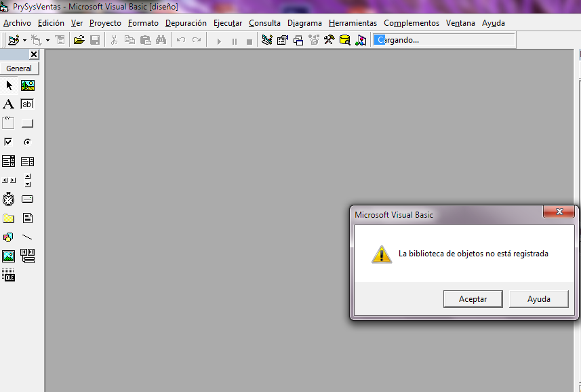Open the Edición menu
This screenshot has width=581, height=392.
[x=51, y=23]
